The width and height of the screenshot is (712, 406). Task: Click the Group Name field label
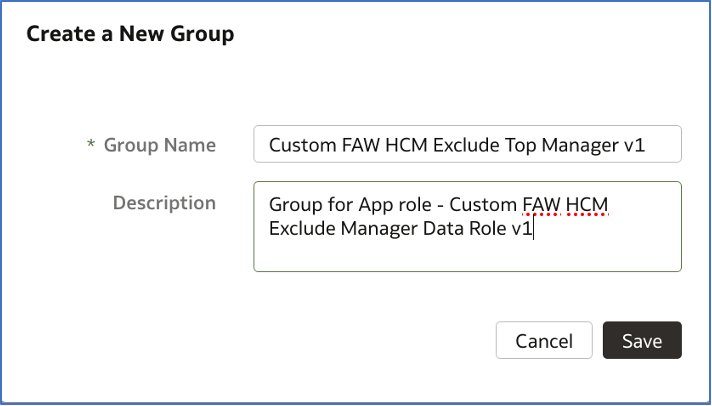(x=160, y=145)
